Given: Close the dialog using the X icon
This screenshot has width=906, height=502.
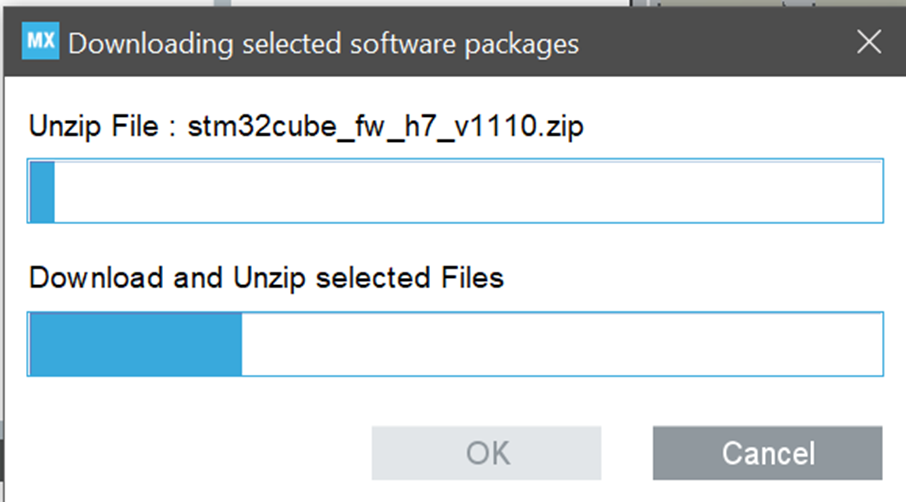Looking at the screenshot, I should pos(869,42).
